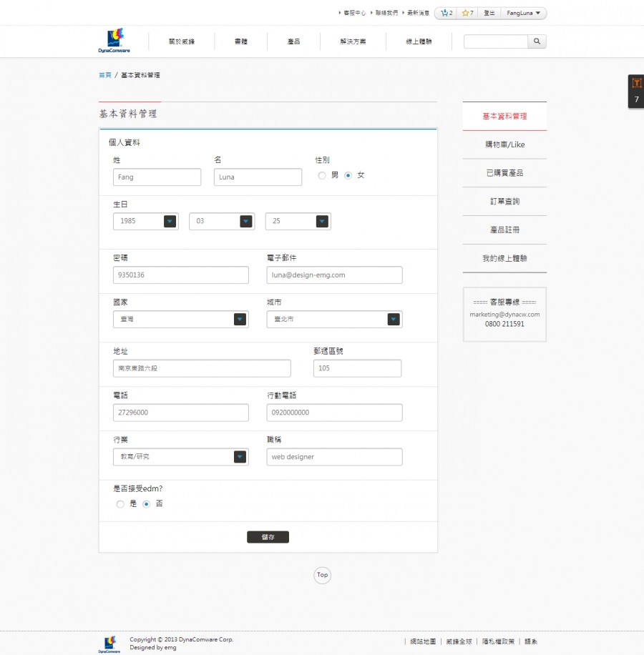Select the 男 gender radio button
This screenshot has height=655, width=644.
[322, 175]
